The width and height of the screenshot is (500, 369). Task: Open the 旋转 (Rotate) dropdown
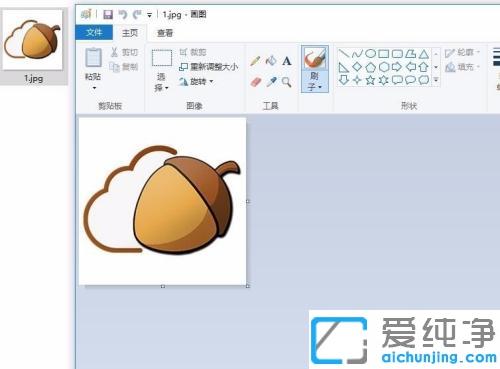[197, 81]
